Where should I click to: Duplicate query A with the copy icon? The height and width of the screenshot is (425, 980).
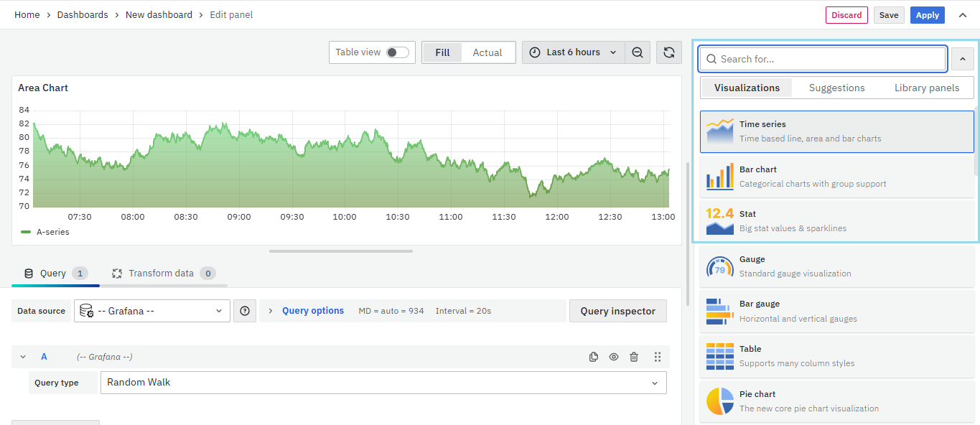coord(594,357)
